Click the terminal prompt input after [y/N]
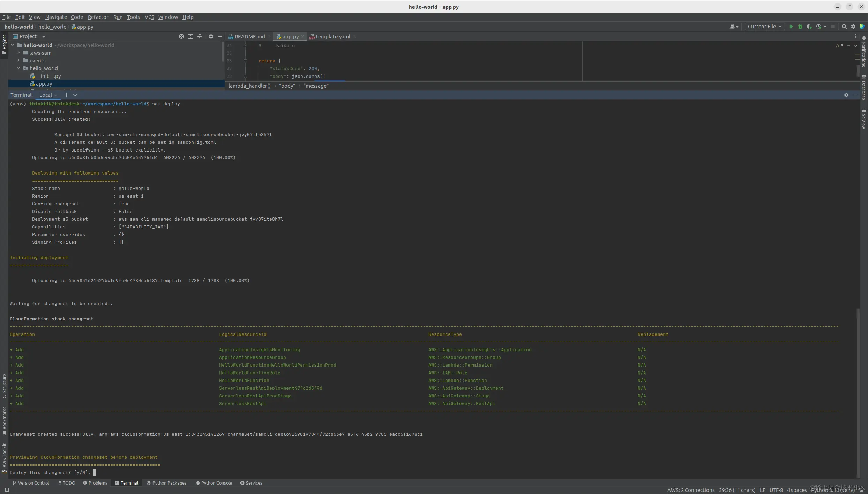Viewport: 868px width, 494px height. (95, 472)
